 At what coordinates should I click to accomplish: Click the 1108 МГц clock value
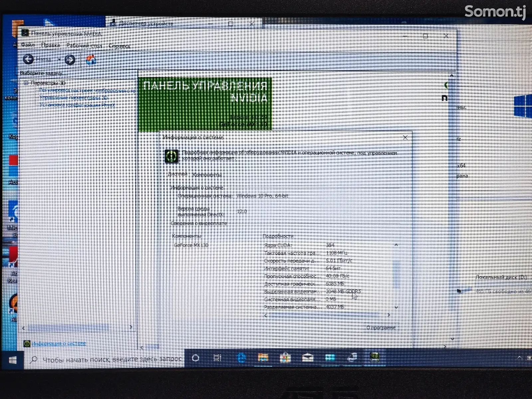[x=336, y=253]
